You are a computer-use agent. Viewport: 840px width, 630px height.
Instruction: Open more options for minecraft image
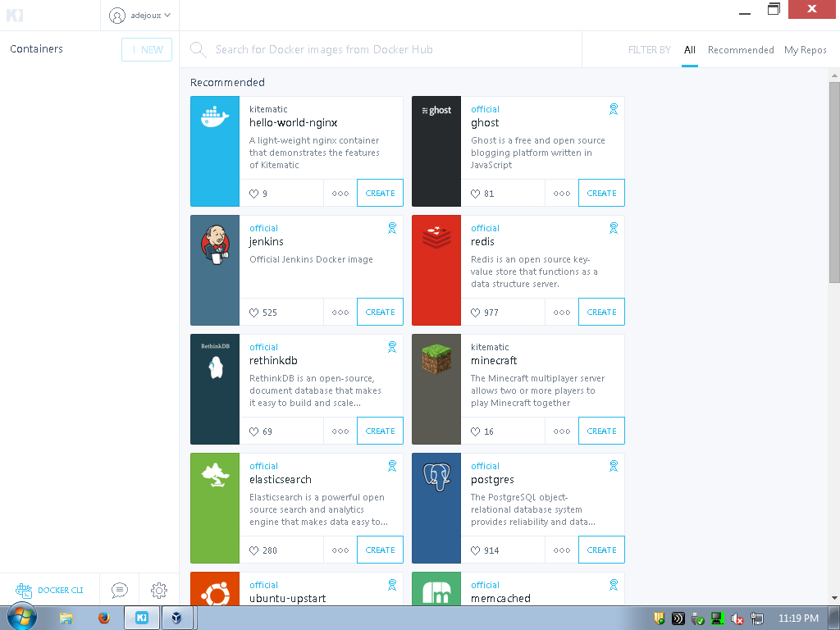[x=561, y=431]
